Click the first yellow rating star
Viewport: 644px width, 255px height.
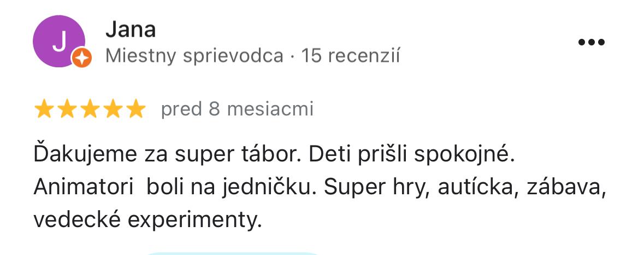coord(44,109)
